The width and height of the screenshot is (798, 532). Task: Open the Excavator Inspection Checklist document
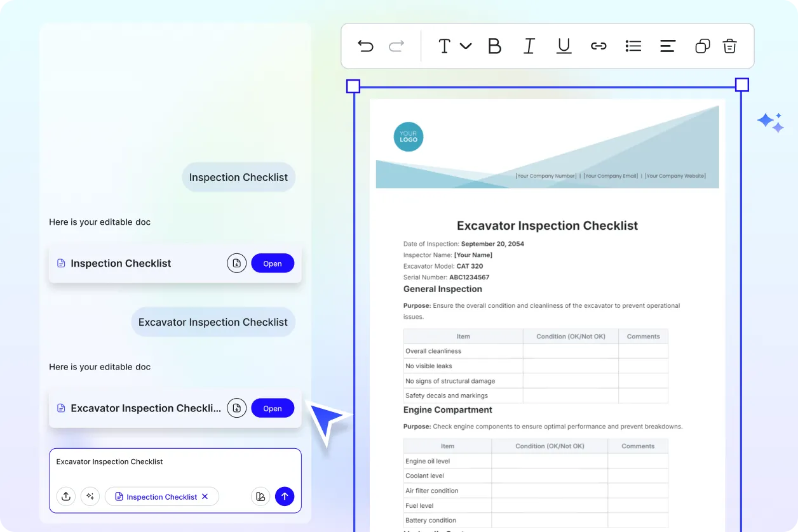pos(273,408)
